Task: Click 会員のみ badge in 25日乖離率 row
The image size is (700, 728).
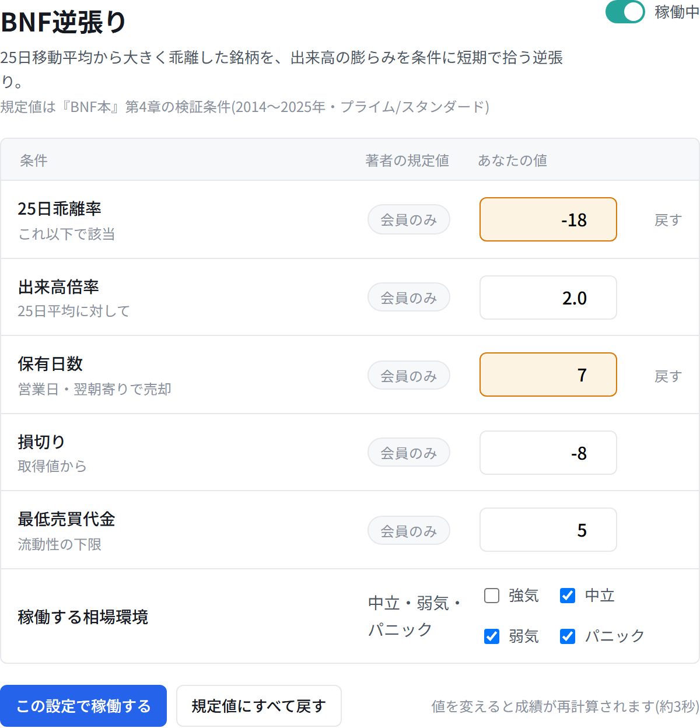Action: 409,220
